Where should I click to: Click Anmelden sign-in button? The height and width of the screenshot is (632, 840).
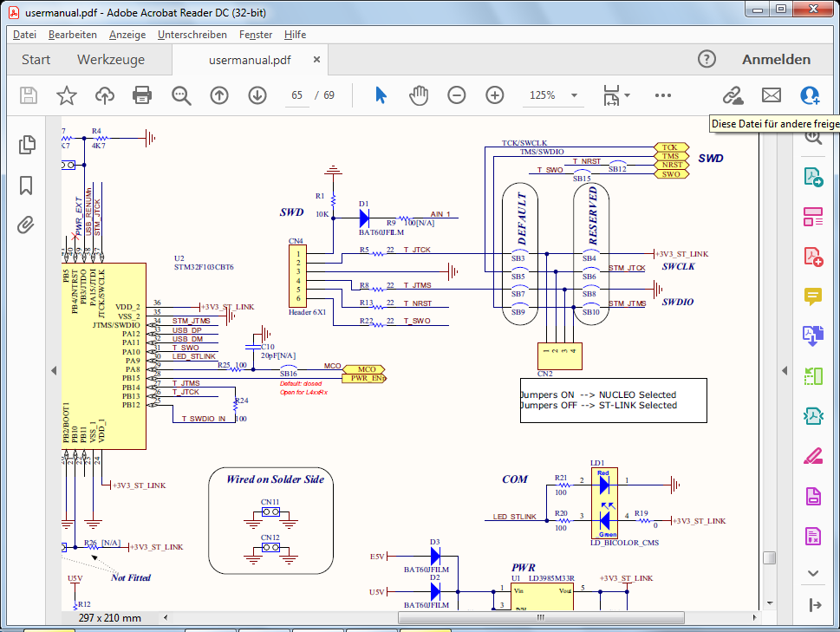[x=776, y=60]
